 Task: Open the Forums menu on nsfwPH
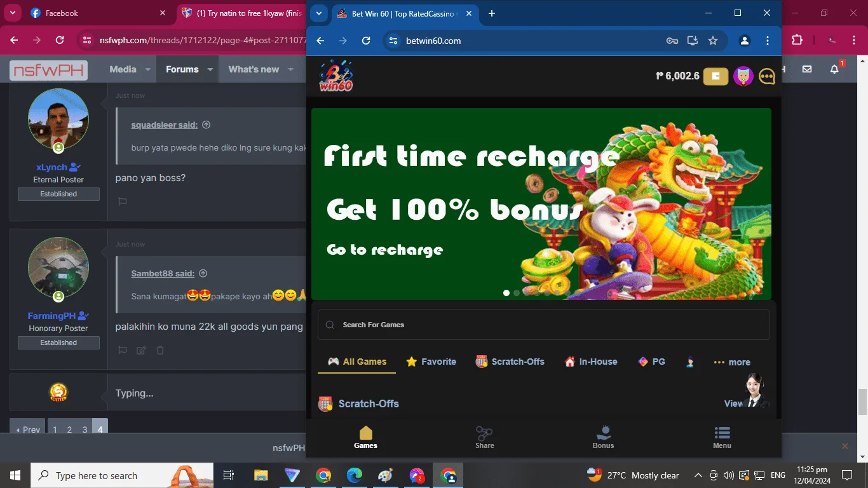[x=182, y=69]
